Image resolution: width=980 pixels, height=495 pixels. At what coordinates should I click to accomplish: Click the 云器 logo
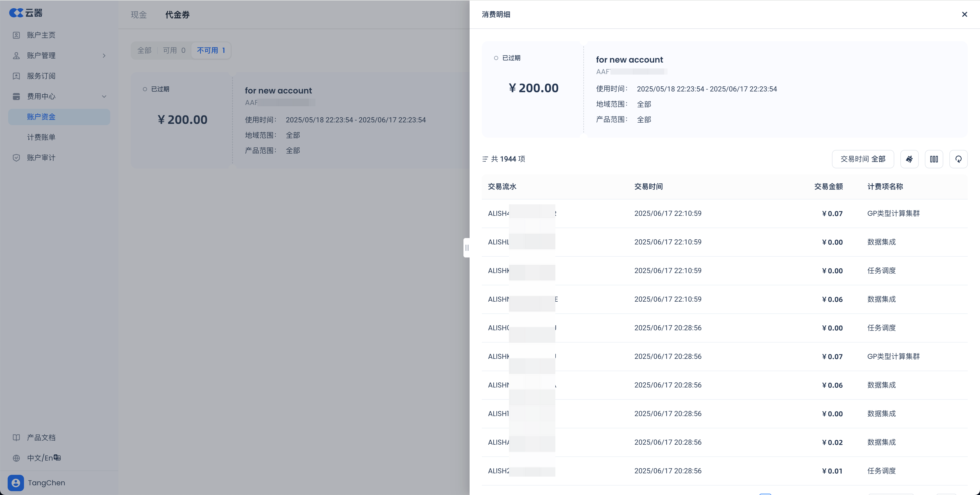pyautogui.click(x=26, y=13)
